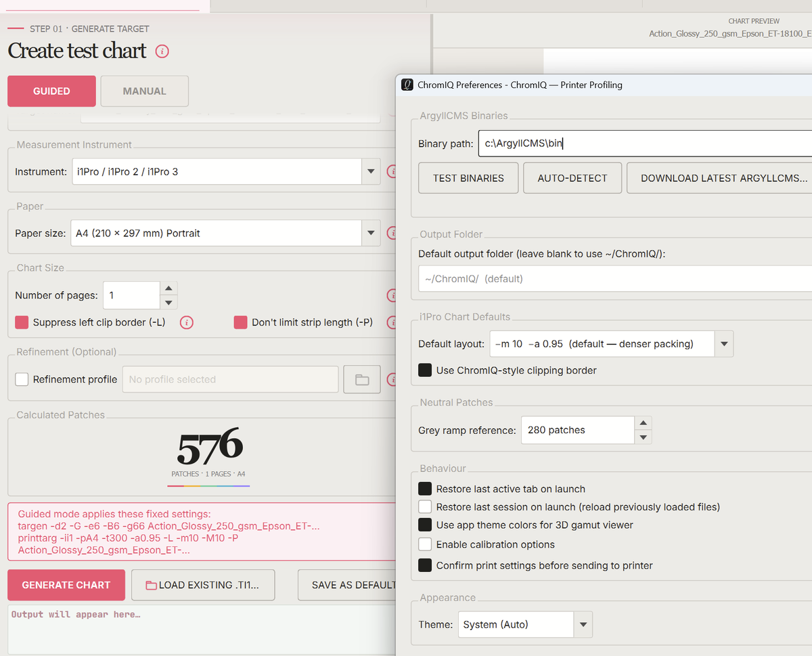Viewport: 812px width, 656px height.
Task: Click the Number of pages value field
Action: point(131,295)
